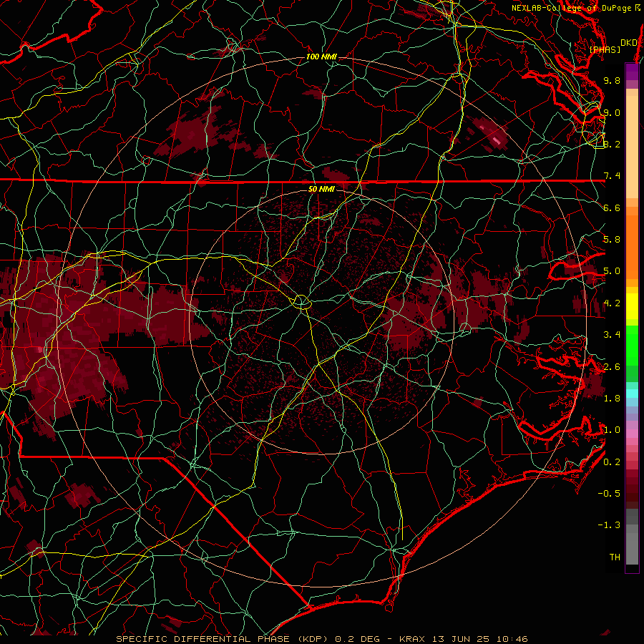Select the -0.5 legend value
Viewport: 644px width, 644px height.
pos(609,494)
